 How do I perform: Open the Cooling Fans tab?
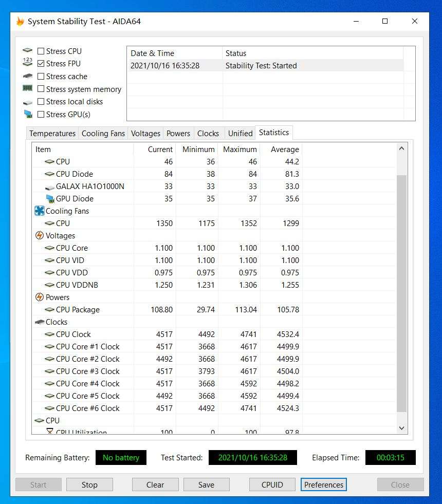pyautogui.click(x=103, y=134)
